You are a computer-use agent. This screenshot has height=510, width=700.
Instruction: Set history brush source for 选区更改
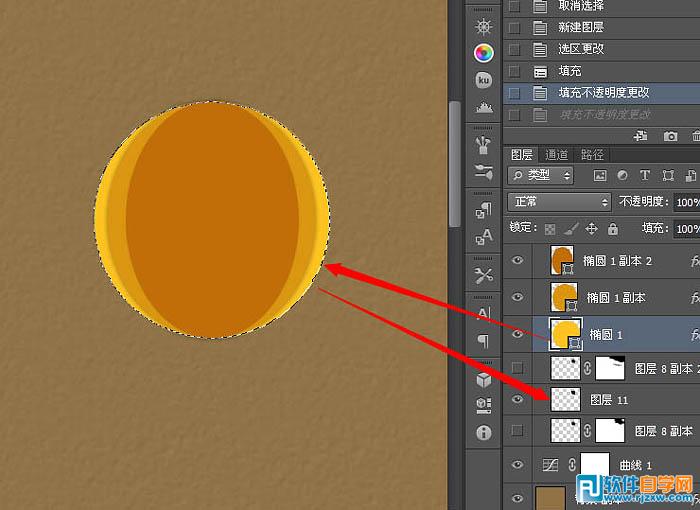[x=514, y=49]
